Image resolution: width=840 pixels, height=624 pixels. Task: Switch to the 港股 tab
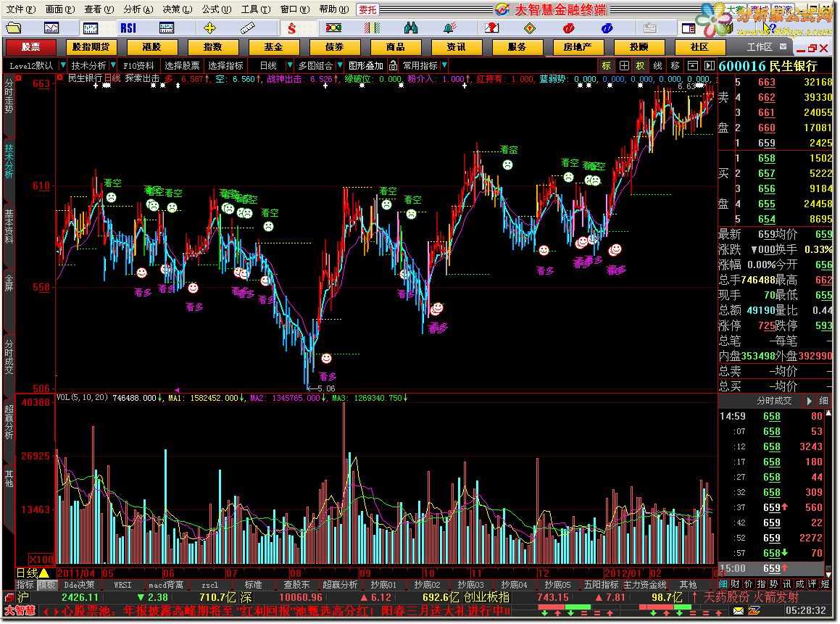tap(151, 47)
